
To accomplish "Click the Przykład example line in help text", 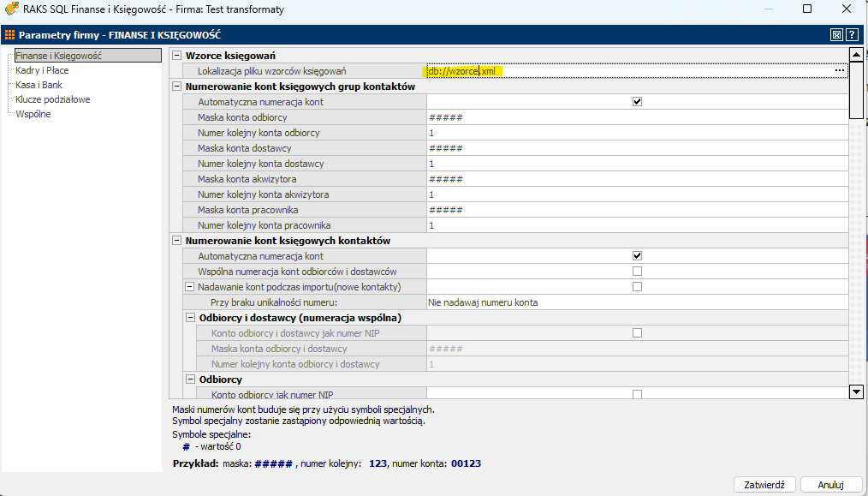I will pos(327,463).
